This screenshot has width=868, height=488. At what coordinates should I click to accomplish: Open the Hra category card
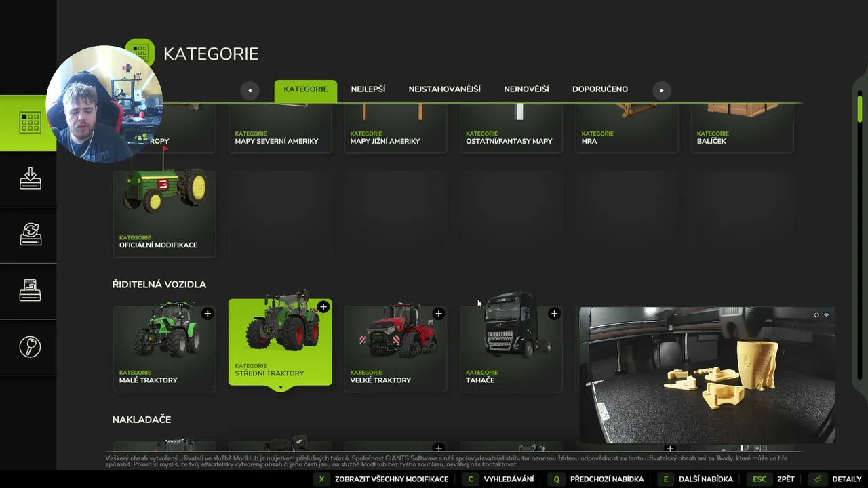(x=627, y=129)
